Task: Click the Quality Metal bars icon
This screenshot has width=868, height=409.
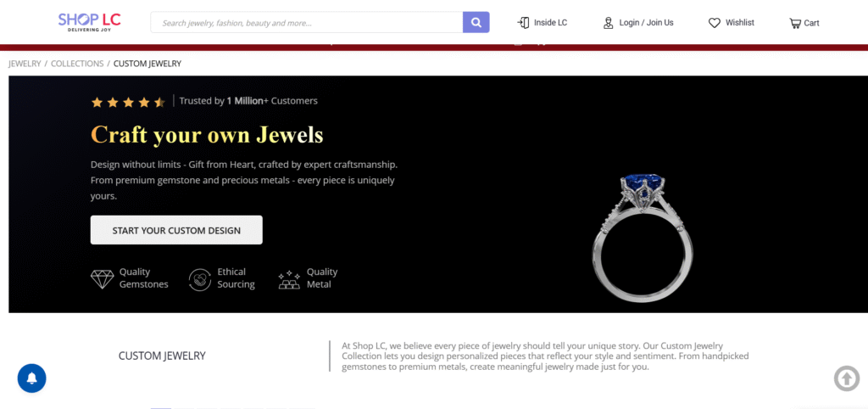Action: pyautogui.click(x=289, y=280)
